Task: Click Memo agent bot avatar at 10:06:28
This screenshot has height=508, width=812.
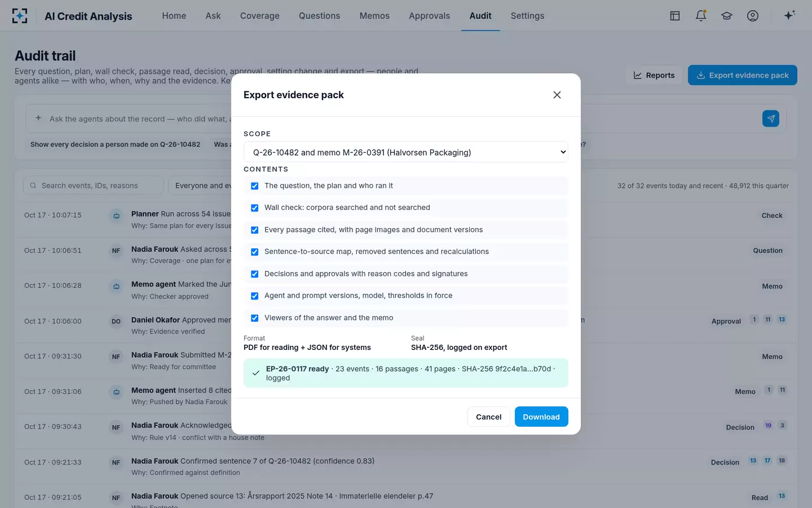Action: click(116, 286)
